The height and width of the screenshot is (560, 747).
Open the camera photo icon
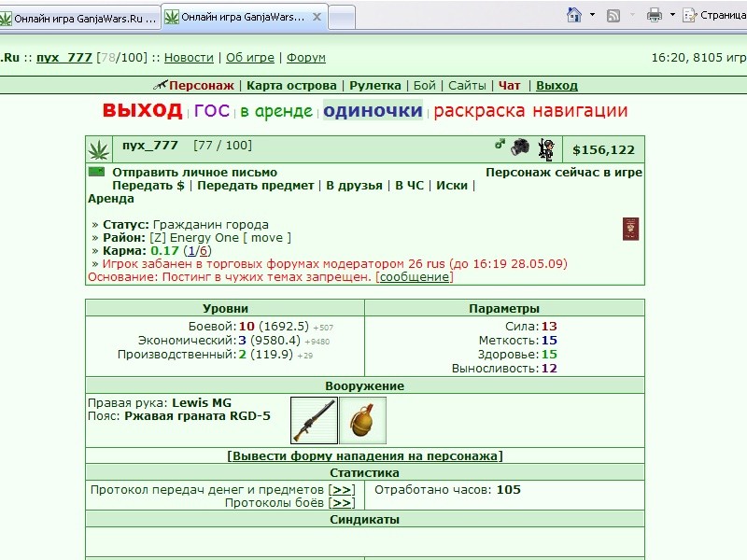coord(520,147)
